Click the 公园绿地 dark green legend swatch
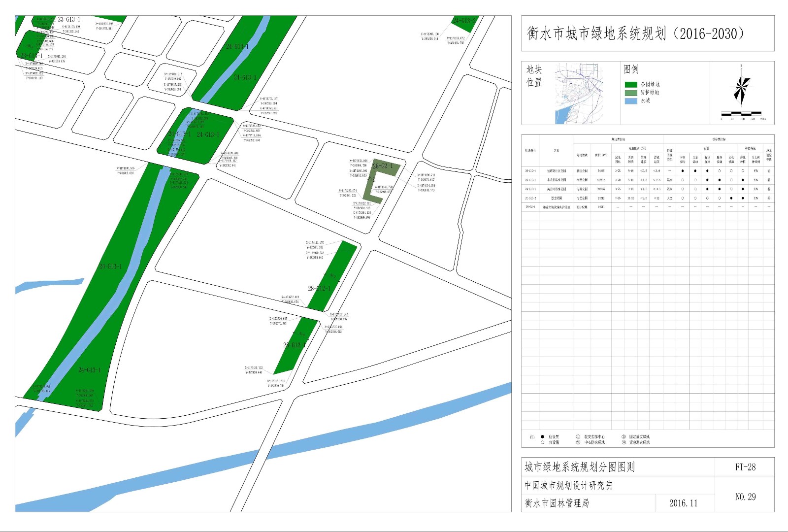 coord(631,85)
